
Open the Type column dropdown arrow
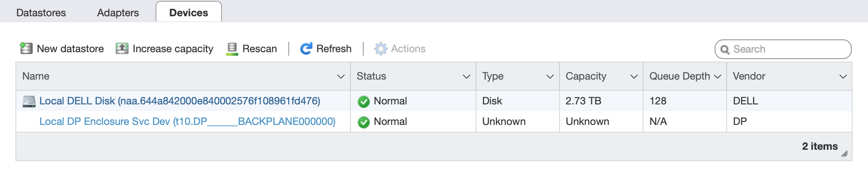click(x=550, y=77)
